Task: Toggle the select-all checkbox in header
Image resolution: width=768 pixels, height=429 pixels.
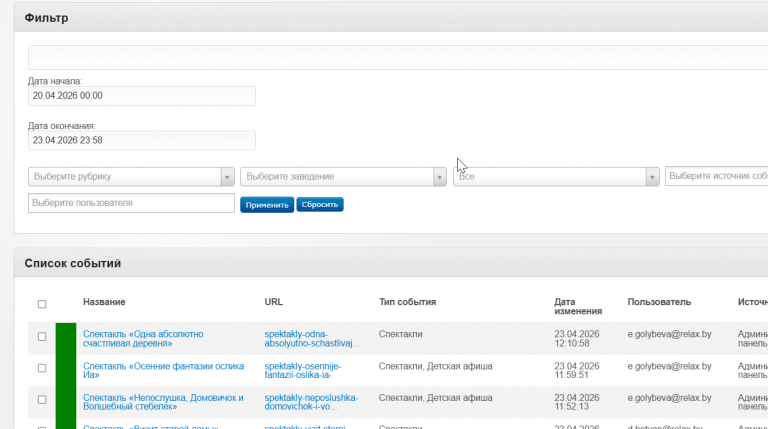Action: pos(42,304)
